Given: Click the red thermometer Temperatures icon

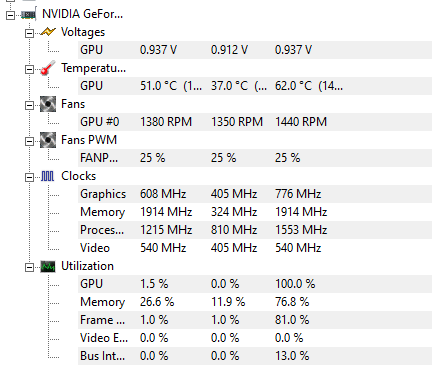Looking at the screenshot, I should [48, 68].
